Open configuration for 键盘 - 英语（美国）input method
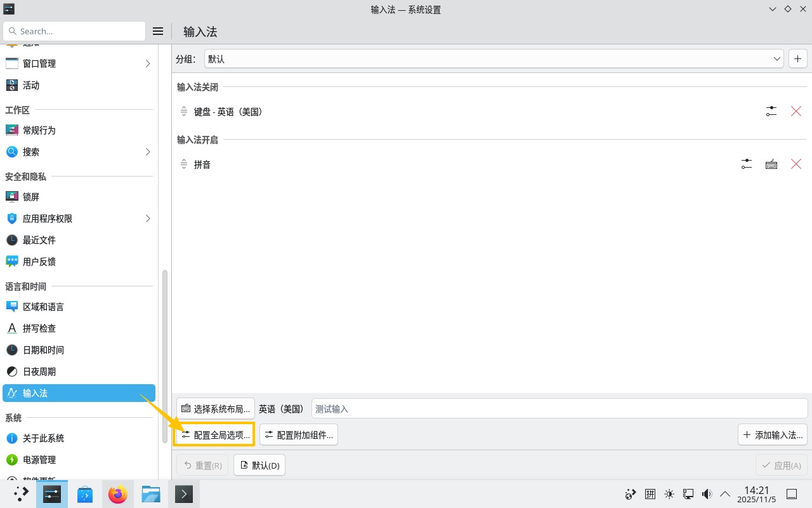The image size is (812, 508). click(771, 110)
